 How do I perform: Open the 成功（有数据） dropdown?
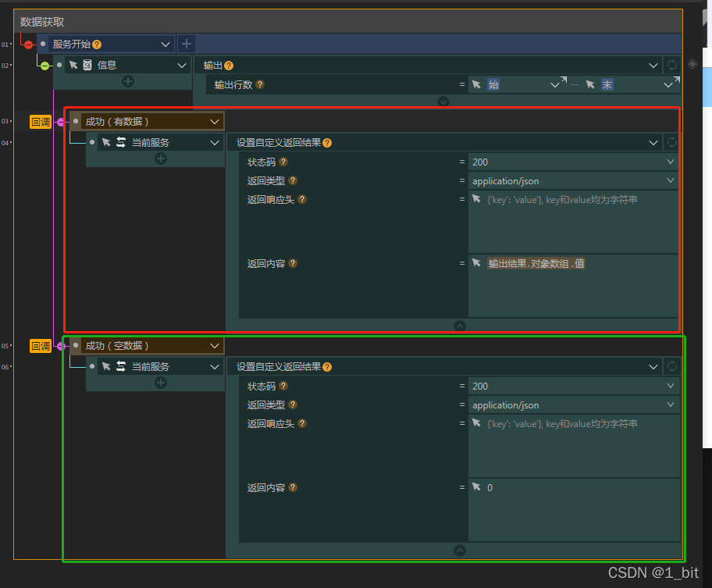[215, 122]
